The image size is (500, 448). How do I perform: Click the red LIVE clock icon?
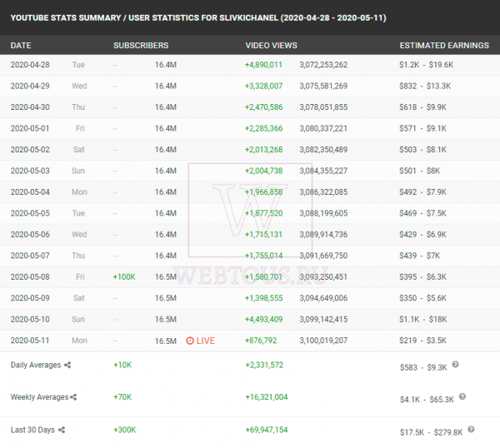(190, 341)
